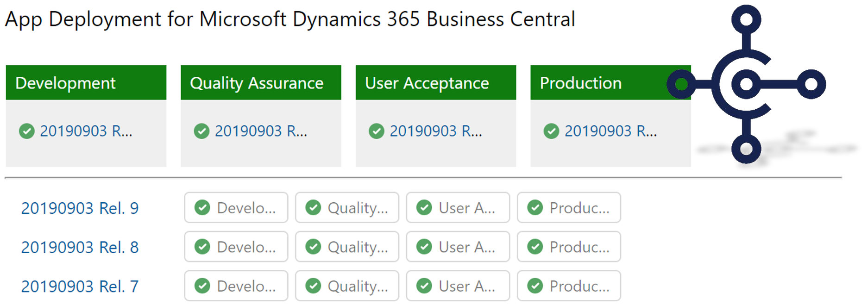The height and width of the screenshot is (305, 868).
Task: Click Rel. 7 Quality stage button
Action: click(347, 286)
